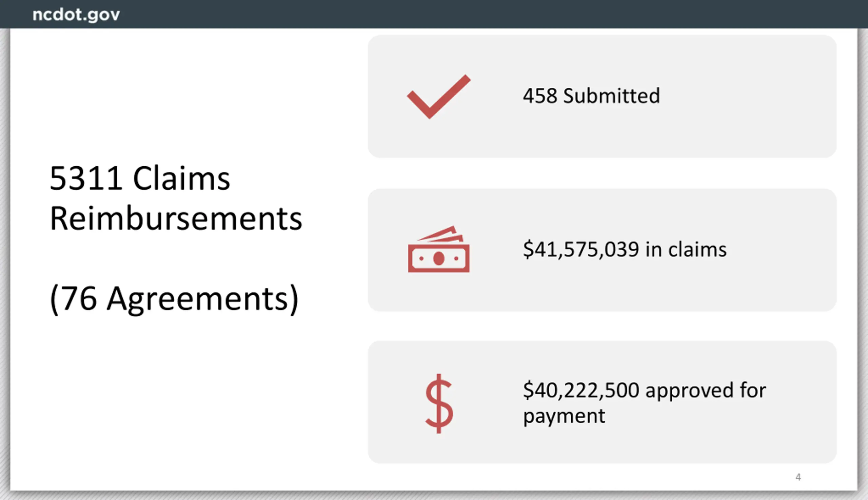
Task: Click the word "Claims" in the heading
Action: coord(181,179)
